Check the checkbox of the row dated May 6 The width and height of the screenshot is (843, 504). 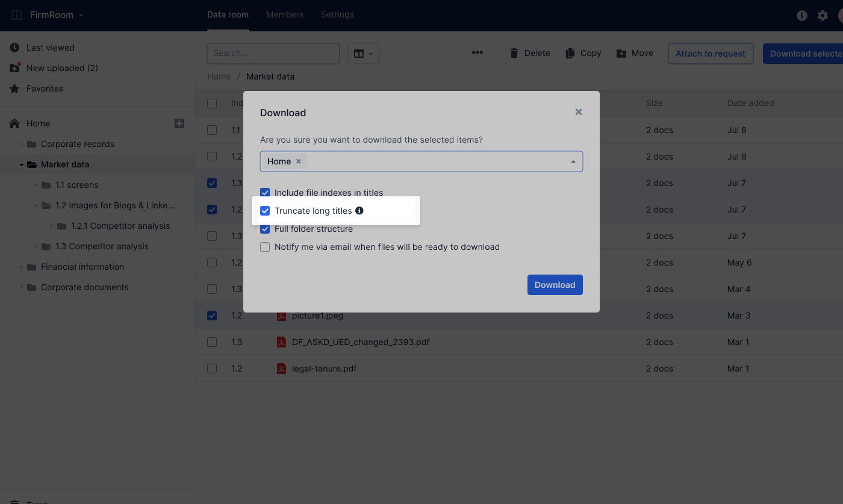click(212, 263)
